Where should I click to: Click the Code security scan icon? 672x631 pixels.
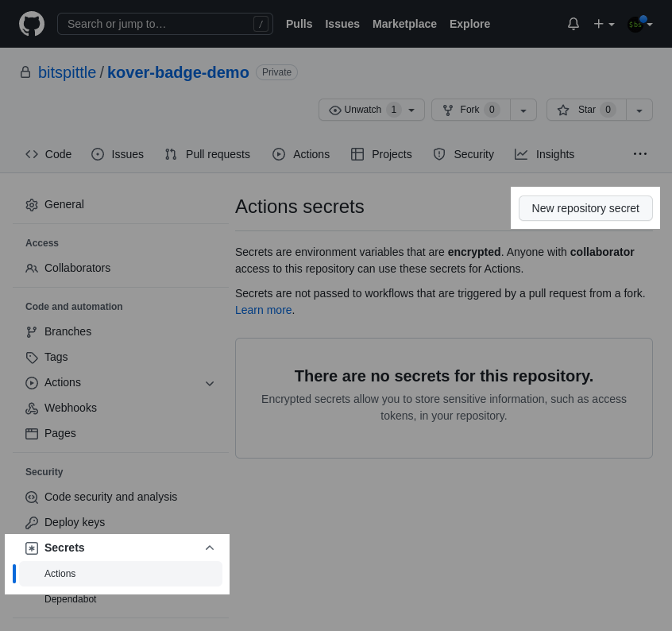coord(31,497)
